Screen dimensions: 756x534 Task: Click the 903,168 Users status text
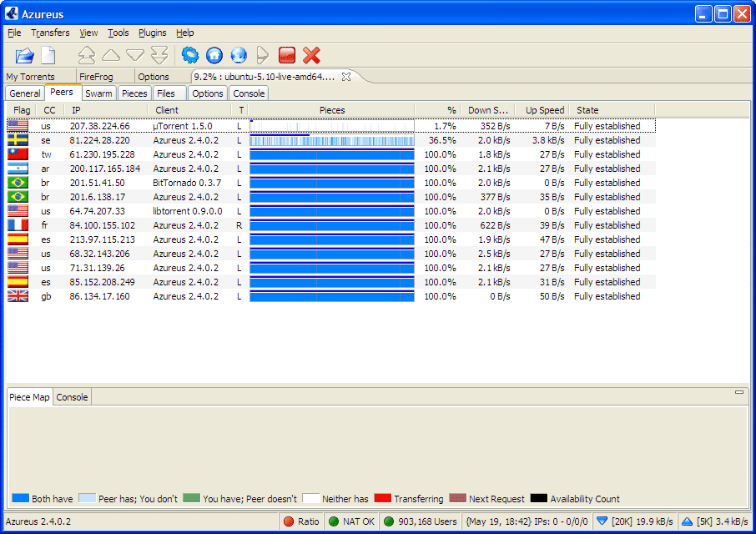click(x=427, y=521)
